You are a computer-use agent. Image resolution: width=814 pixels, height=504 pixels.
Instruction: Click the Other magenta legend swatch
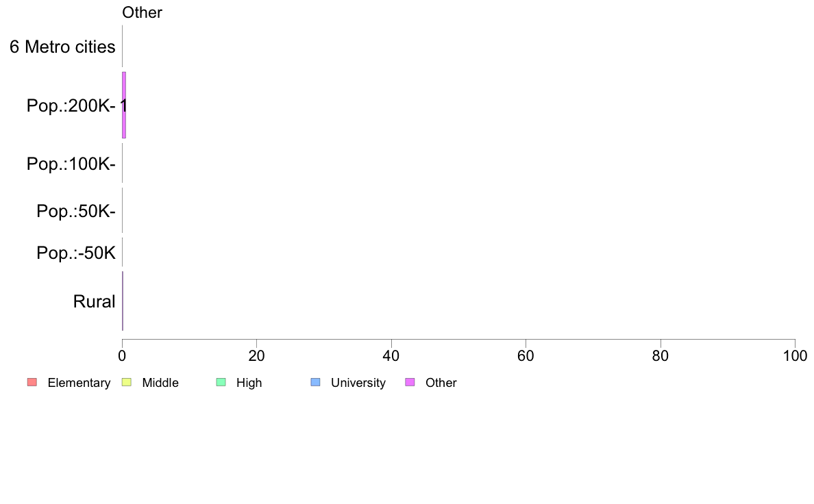click(410, 383)
